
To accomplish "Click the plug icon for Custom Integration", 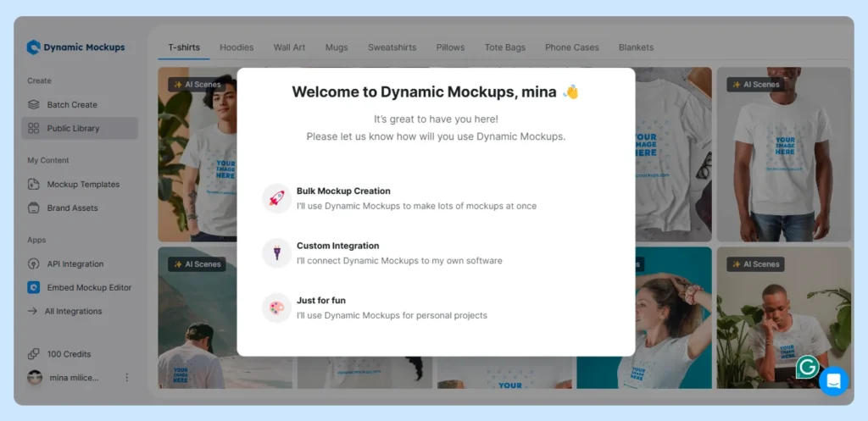I will click(277, 252).
